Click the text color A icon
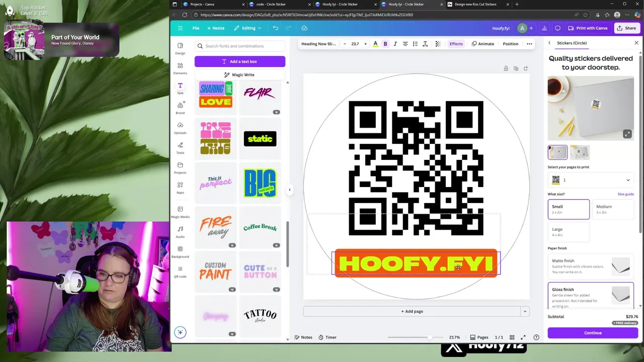Image resolution: width=644 pixels, height=362 pixels. [375, 44]
